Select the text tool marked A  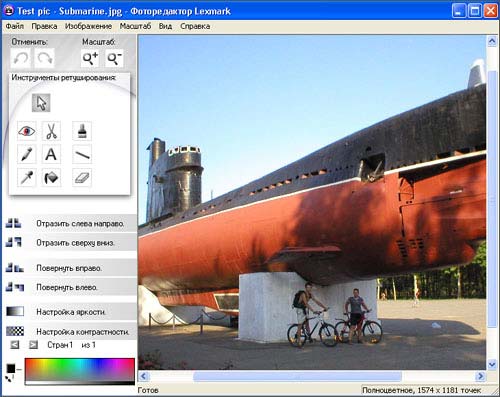[x=51, y=154]
